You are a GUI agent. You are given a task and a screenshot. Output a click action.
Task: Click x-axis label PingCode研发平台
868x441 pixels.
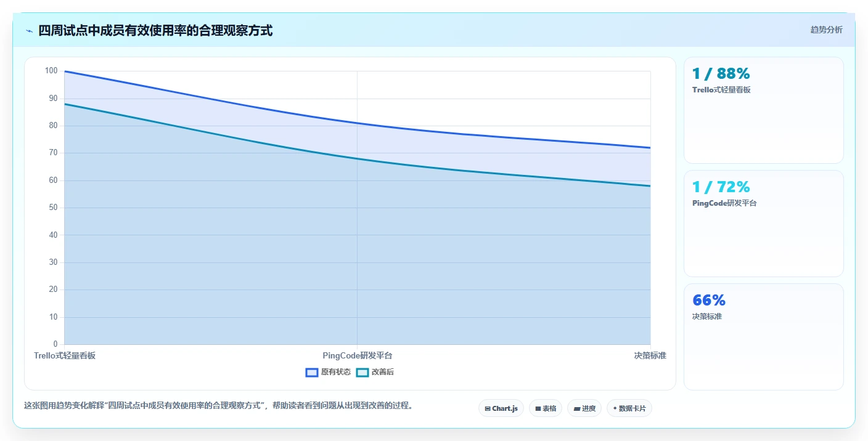click(x=358, y=355)
